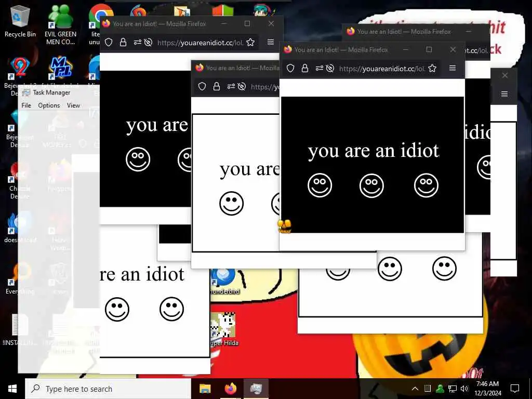Open the Everything search desktop icon
The height and width of the screenshot is (399, 532).
click(20, 278)
